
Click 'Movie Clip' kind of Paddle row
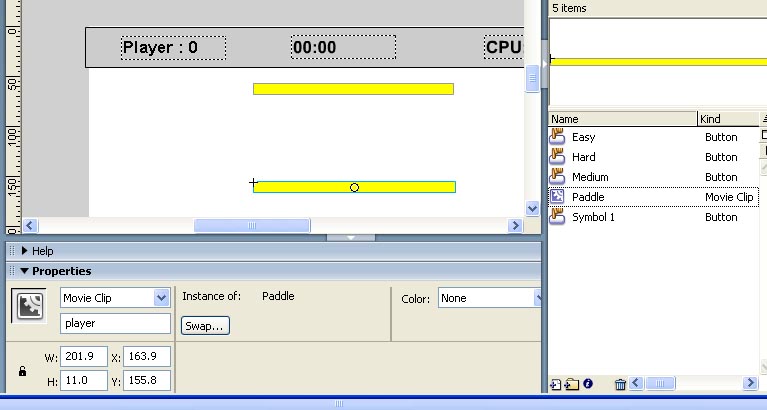point(729,197)
